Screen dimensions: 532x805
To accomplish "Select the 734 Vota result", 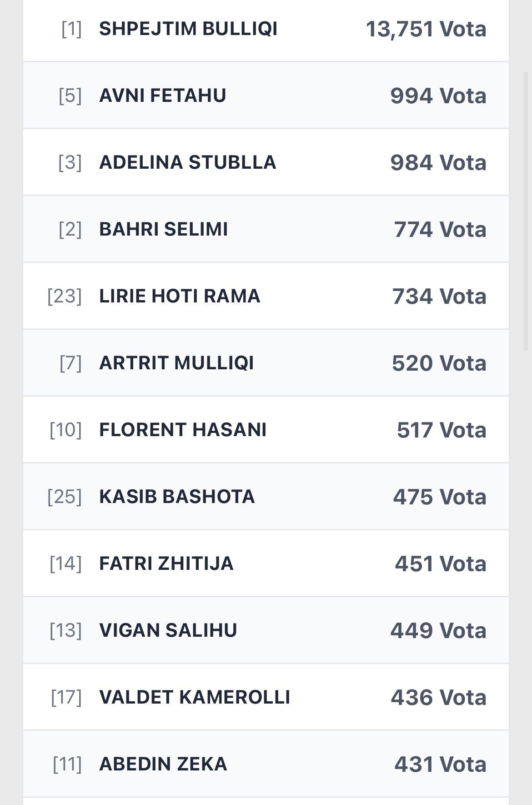I will tap(439, 297).
